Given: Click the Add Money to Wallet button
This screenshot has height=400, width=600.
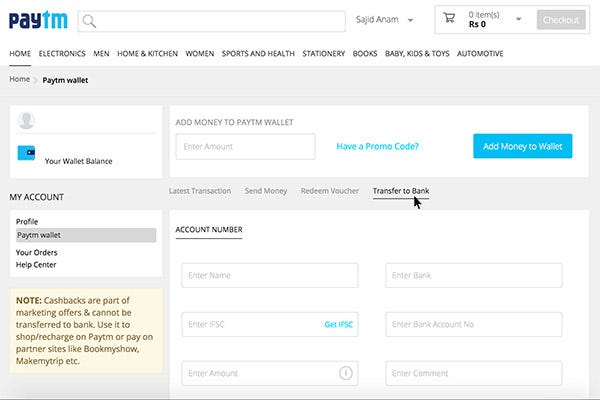Looking at the screenshot, I should 523,146.
